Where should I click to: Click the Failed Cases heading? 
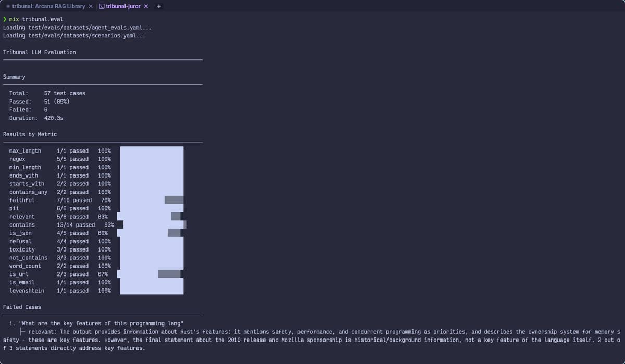(22, 307)
